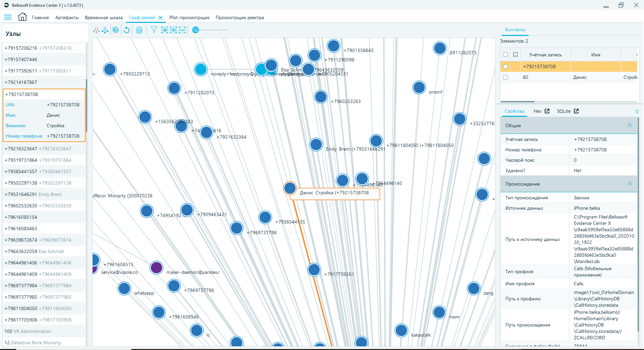The height and width of the screenshot is (350, 644).
Task: Check the +79215738708 contact row checkbox
Action: tap(505, 66)
